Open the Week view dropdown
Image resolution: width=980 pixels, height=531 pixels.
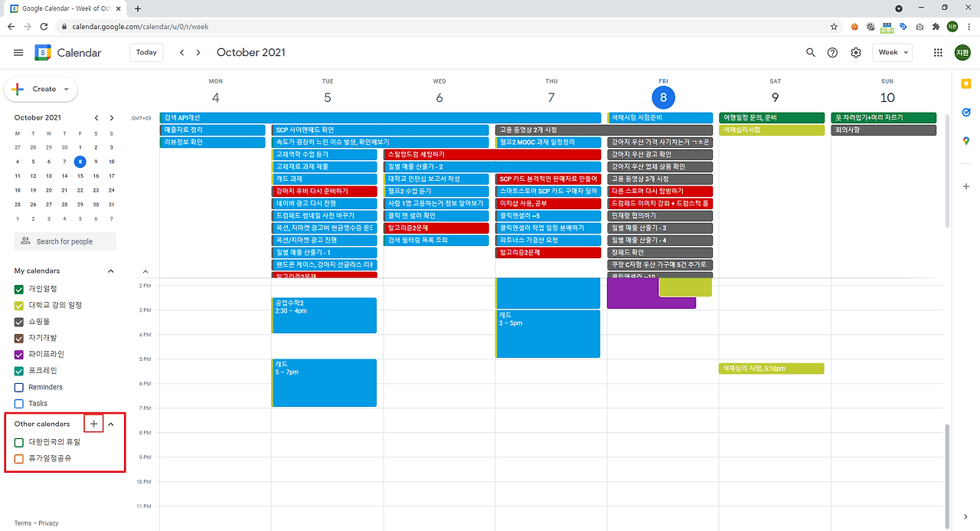892,53
